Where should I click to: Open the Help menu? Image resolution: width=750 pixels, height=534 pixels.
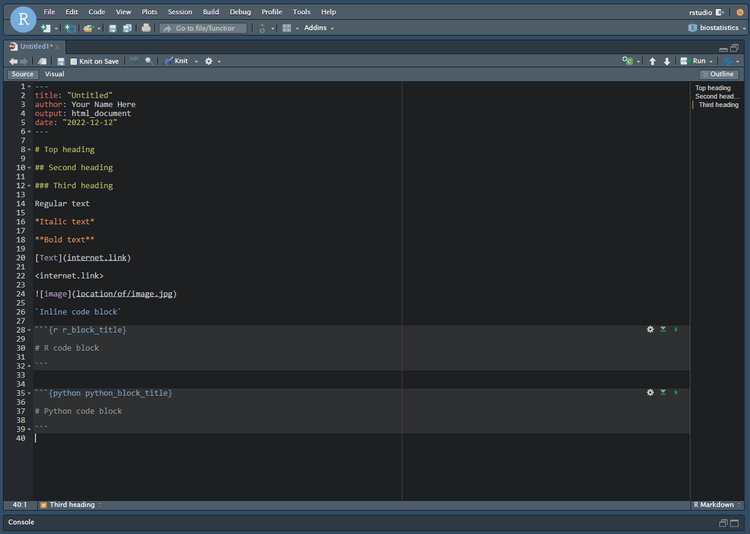coord(329,12)
